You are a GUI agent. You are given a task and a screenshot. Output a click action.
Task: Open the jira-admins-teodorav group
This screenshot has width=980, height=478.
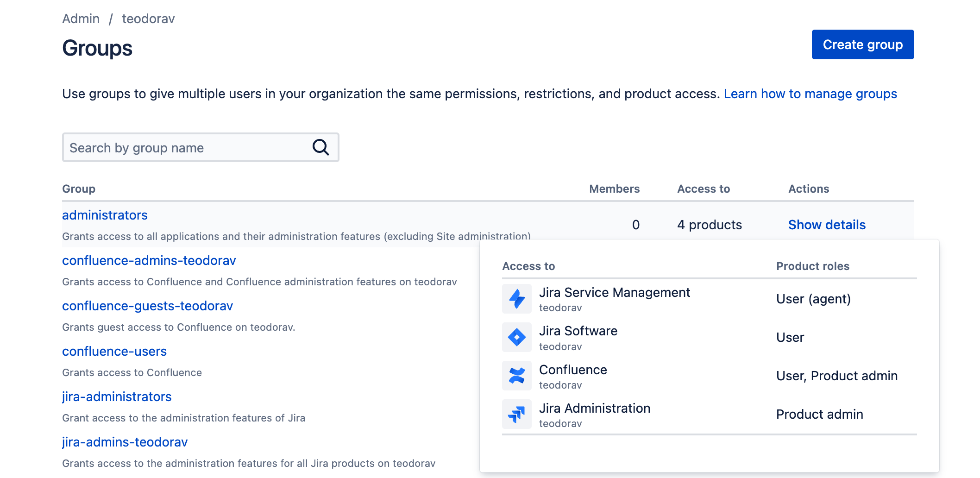point(125,442)
